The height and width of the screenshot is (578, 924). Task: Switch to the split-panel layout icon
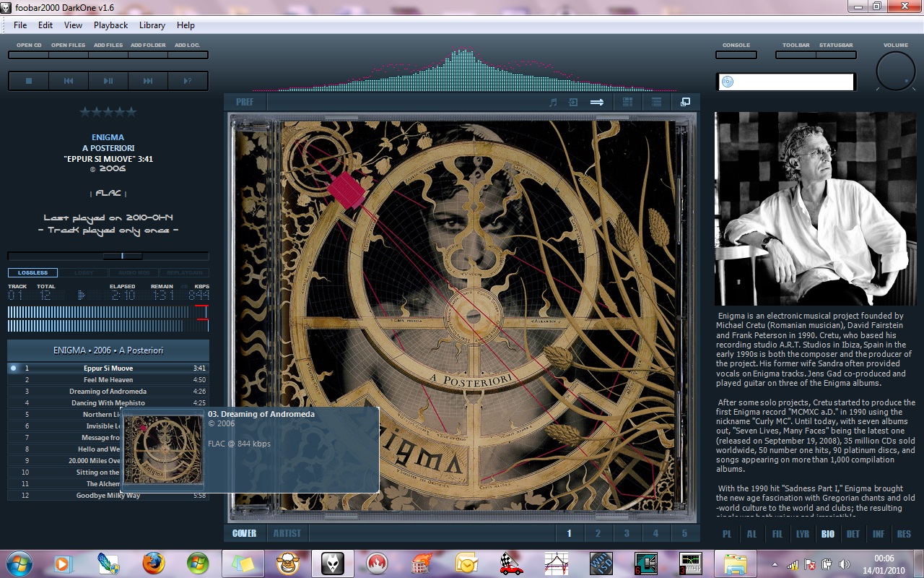pos(627,102)
